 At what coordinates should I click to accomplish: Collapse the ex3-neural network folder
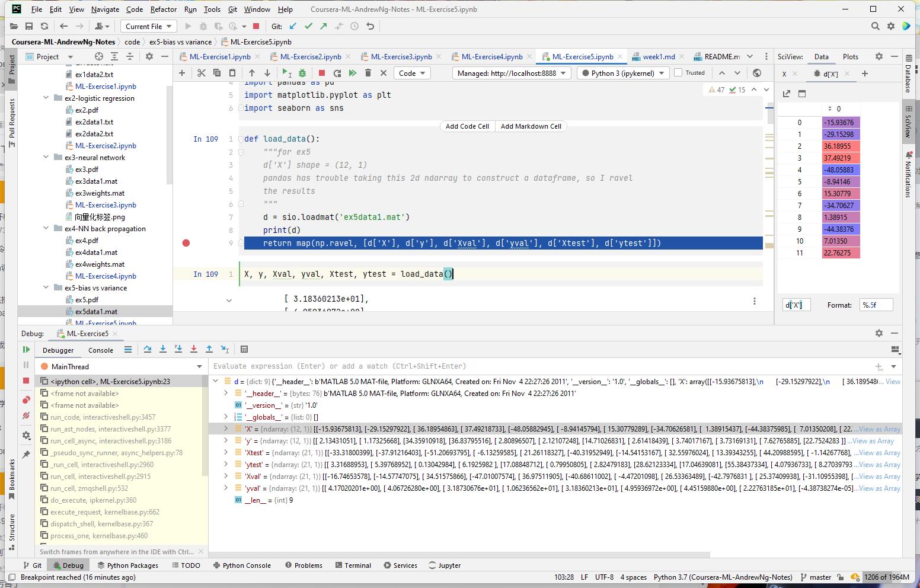46,158
